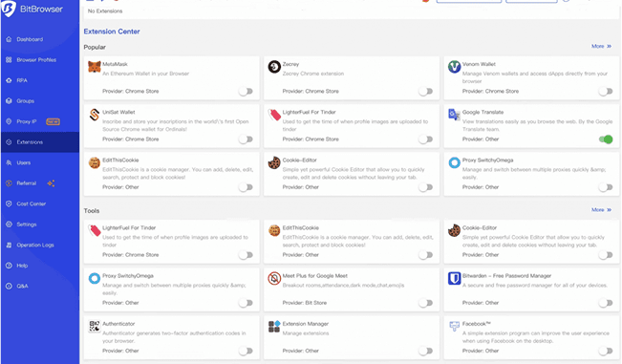Click the Extension Manager icon
Image resolution: width=622 pixels, height=364 pixels.
(274, 327)
